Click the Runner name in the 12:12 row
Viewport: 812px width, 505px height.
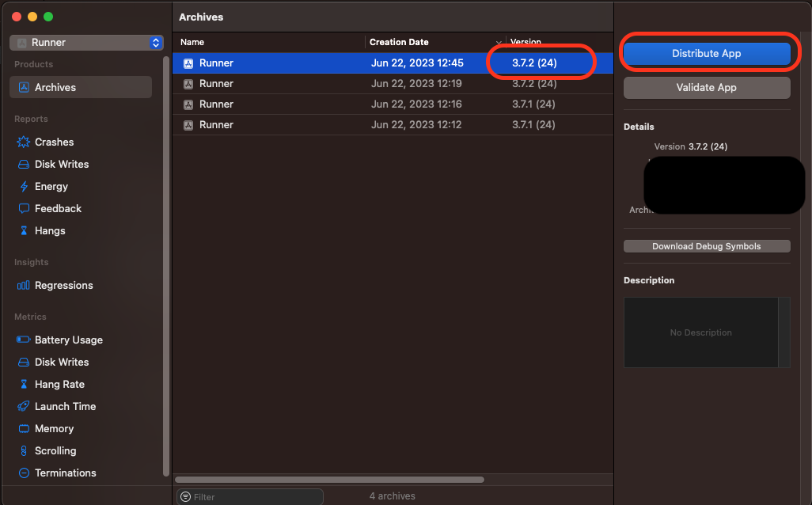(216, 125)
